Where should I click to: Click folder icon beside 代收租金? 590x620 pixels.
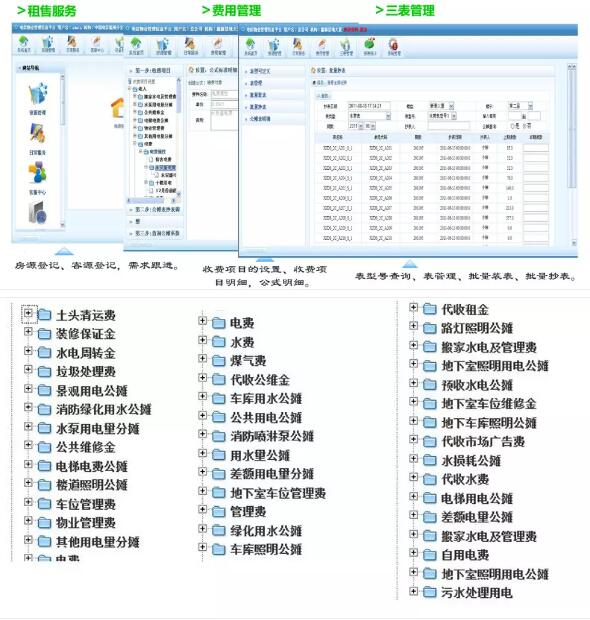click(429, 309)
